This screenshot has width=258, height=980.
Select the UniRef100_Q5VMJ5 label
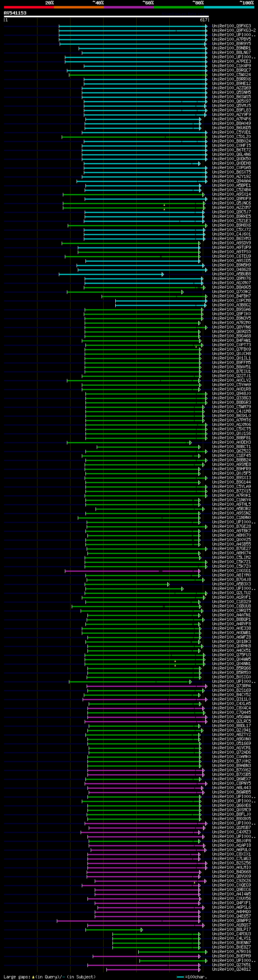click(x=231, y=106)
